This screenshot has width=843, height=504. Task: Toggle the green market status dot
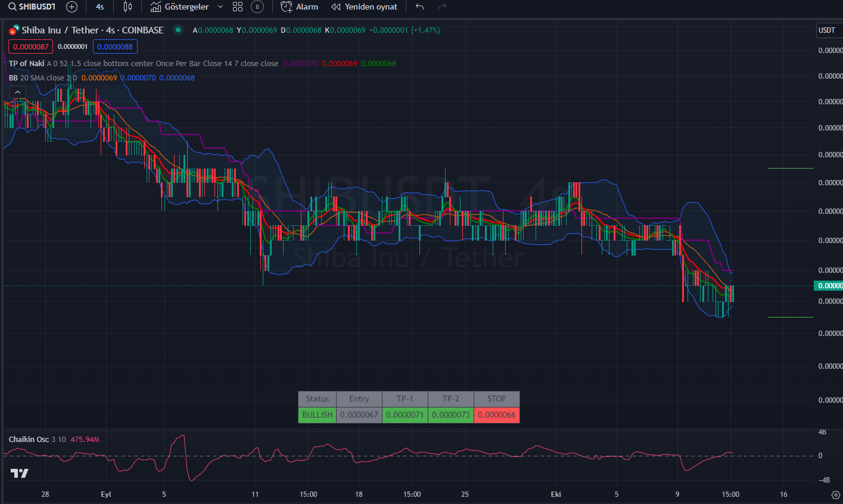[178, 30]
